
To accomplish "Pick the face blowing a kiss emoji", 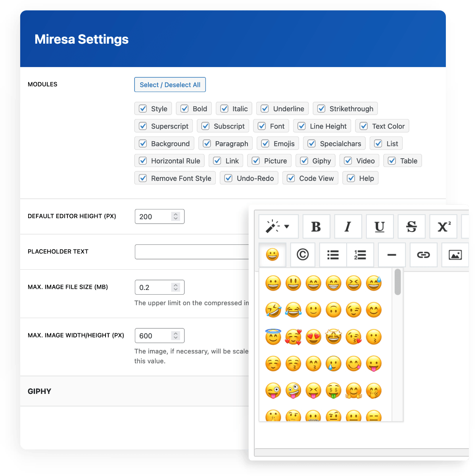I will coord(354,337).
